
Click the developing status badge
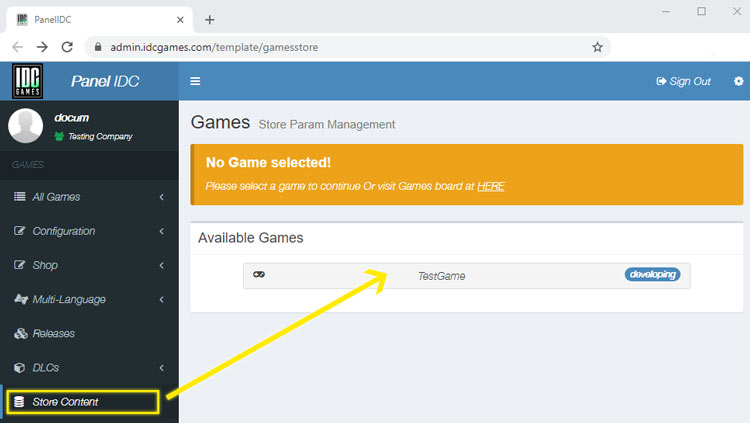pyautogui.click(x=652, y=274)
